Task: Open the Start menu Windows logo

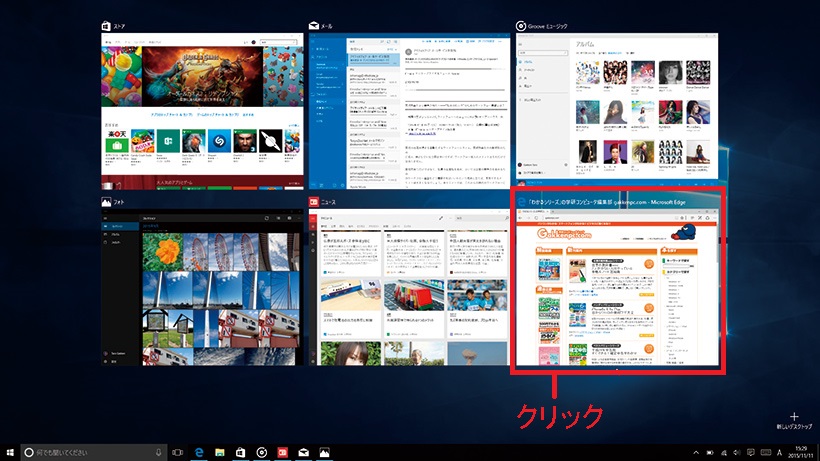Action: (x=10, y=452)
